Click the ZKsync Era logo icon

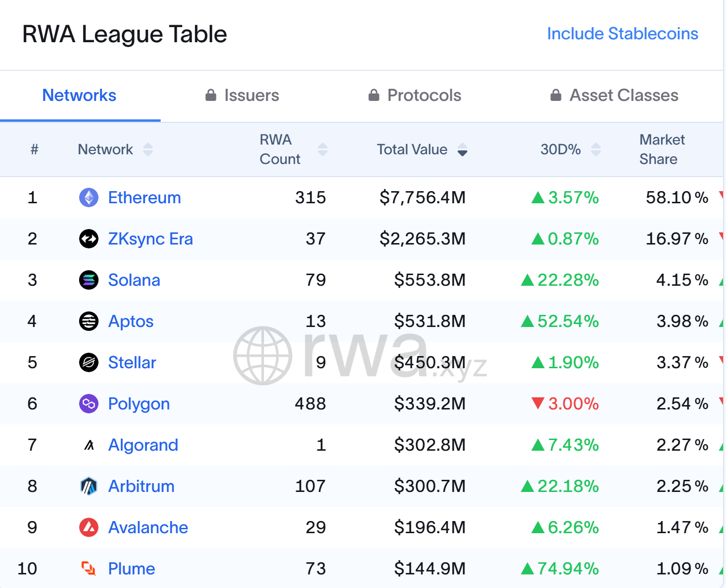click(89, 239)
